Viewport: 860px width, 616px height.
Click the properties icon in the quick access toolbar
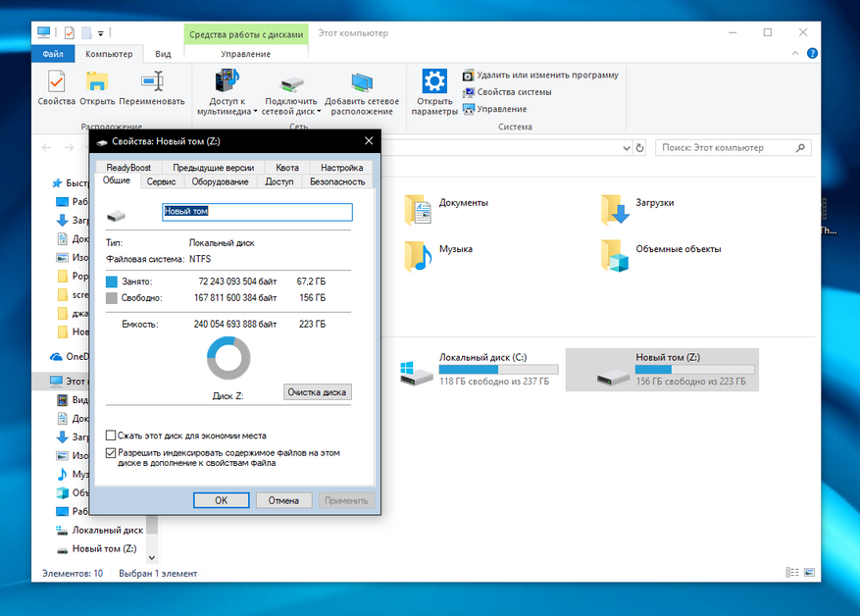69,33
